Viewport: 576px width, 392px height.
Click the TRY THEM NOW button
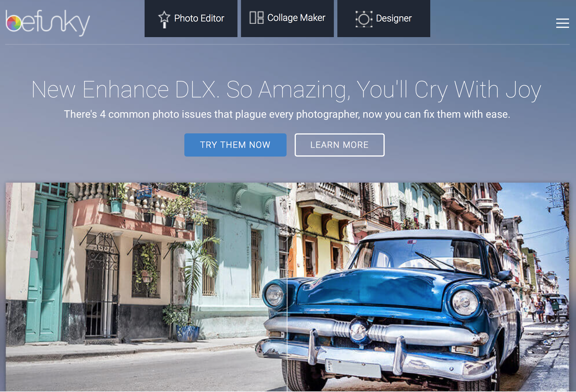[x=235, y=145]
